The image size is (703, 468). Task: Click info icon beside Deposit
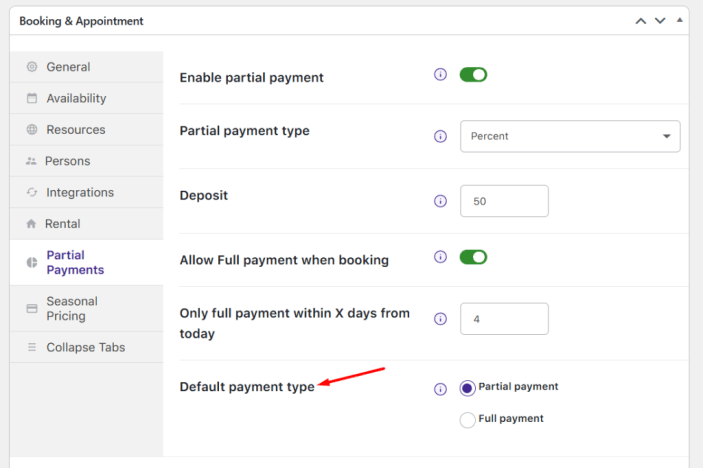coord(440,201)
